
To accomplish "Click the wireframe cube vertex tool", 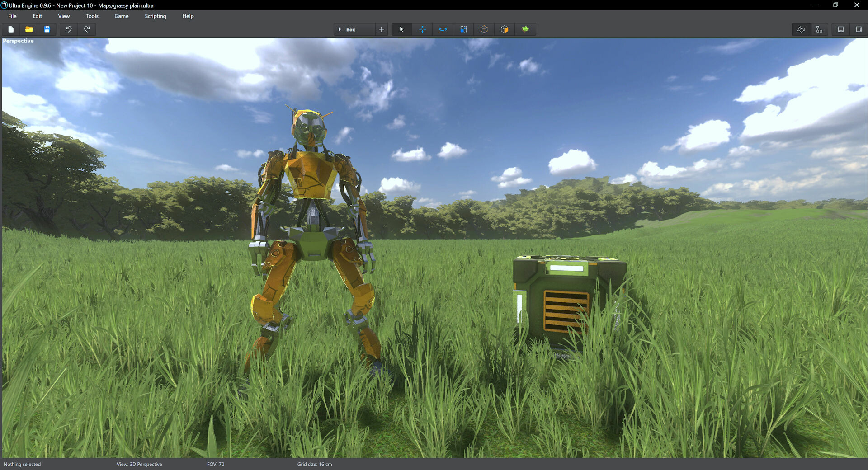I will pyautogui.click(x=484, y=29).
